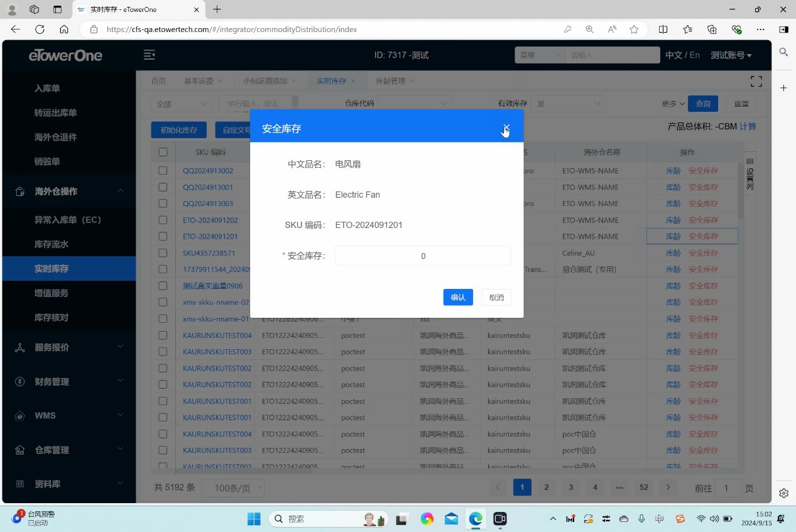Image resolution: width=796 pixels, height=532 pixels.
Task: Toggle fullscreen using the expand icon
Action: point(756,81)
